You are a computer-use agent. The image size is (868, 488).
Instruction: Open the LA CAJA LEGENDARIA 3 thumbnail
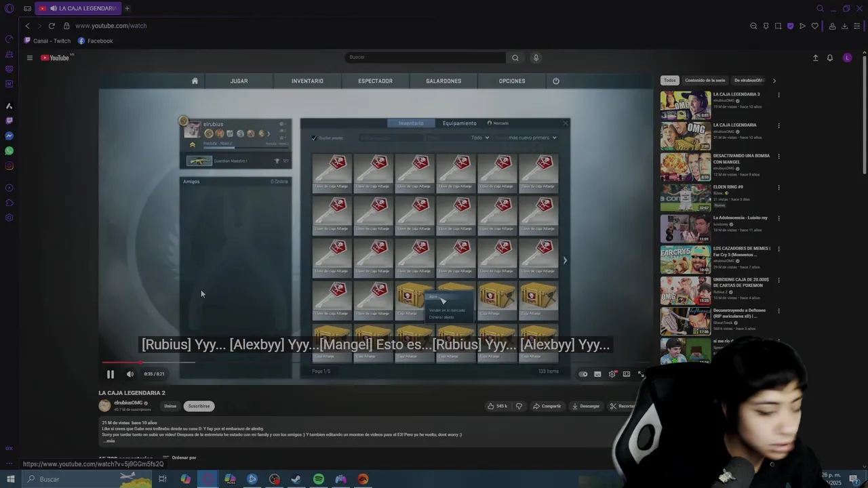coord(686,105)
